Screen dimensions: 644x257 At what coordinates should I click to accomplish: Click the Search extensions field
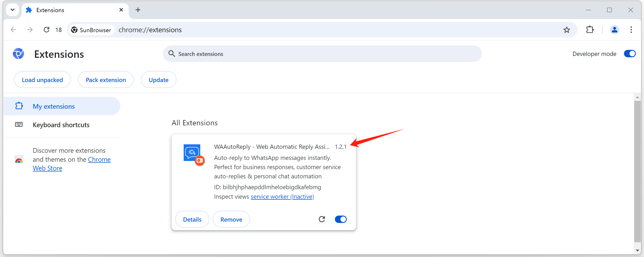pyautogui.click(x=322, y=54)
